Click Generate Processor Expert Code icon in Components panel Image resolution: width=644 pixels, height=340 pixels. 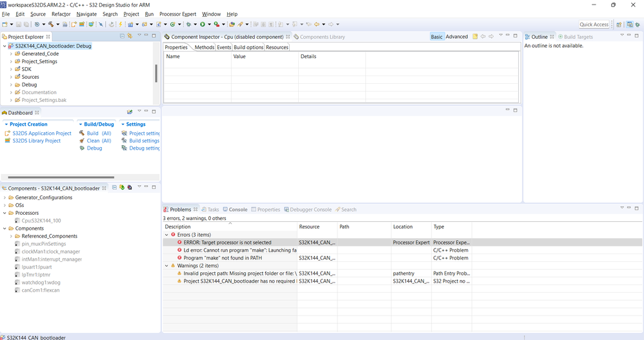[x=122, y=188]
